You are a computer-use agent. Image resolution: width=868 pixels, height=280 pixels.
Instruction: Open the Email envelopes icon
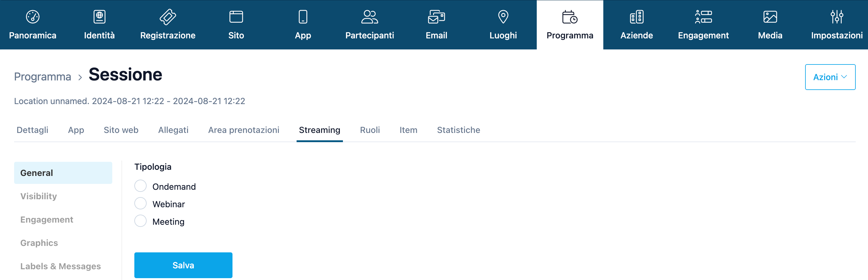pyautogui.click(x=436, y=17)
